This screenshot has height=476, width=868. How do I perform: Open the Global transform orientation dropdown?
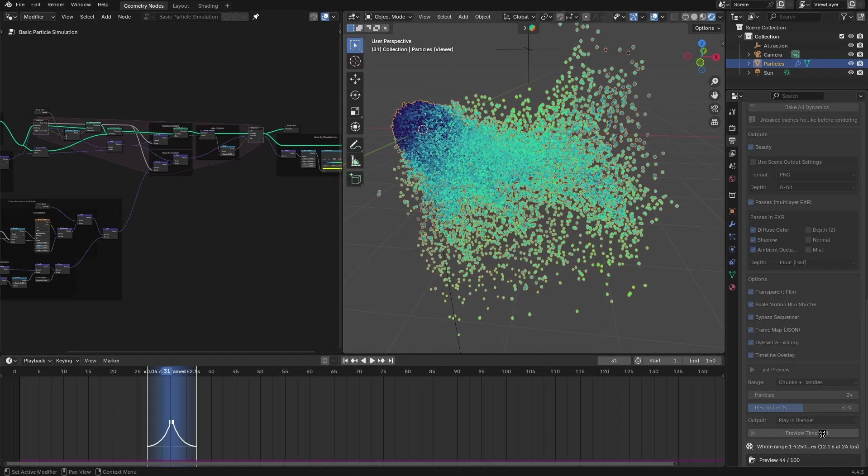click(519, 17)
